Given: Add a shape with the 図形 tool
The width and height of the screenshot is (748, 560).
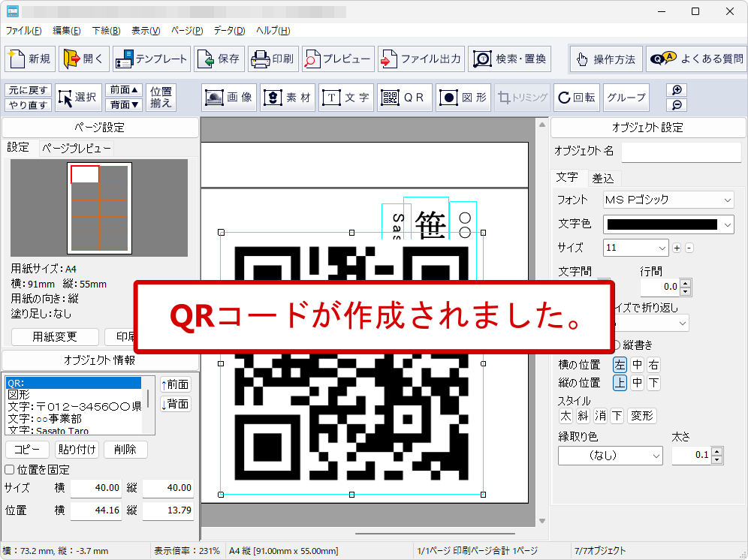Looking at the screenshot, I should (x=463, y=98).
